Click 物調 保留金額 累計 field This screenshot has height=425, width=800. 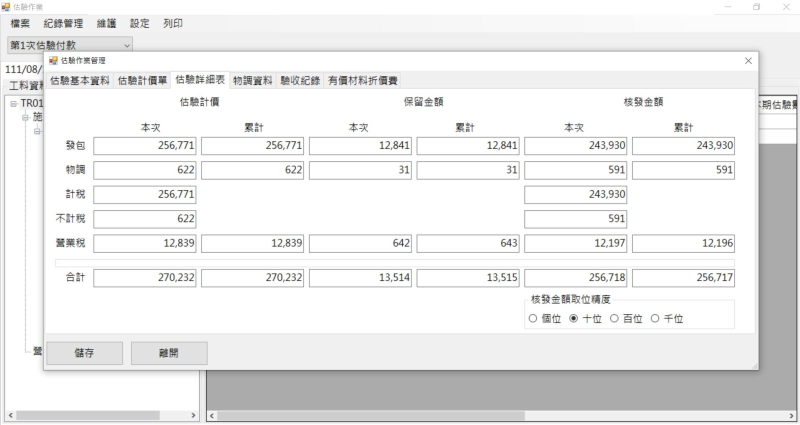[x=468, y=170]
